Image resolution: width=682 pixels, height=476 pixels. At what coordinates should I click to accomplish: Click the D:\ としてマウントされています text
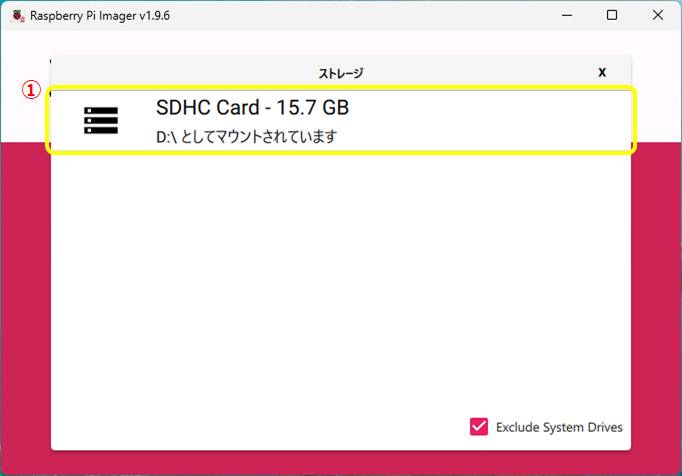coord(246,137)
